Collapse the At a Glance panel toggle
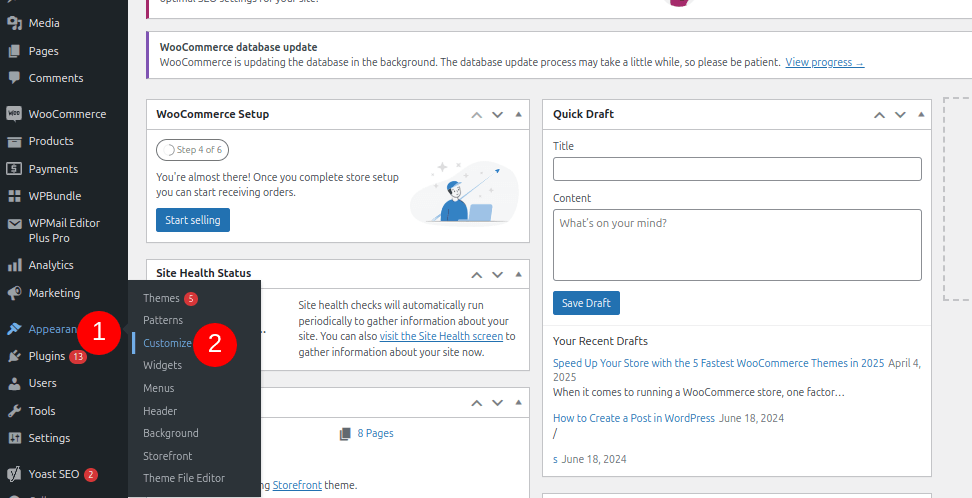Image resolution: width=972 pixels, height=498 pixels. [518, 402]
